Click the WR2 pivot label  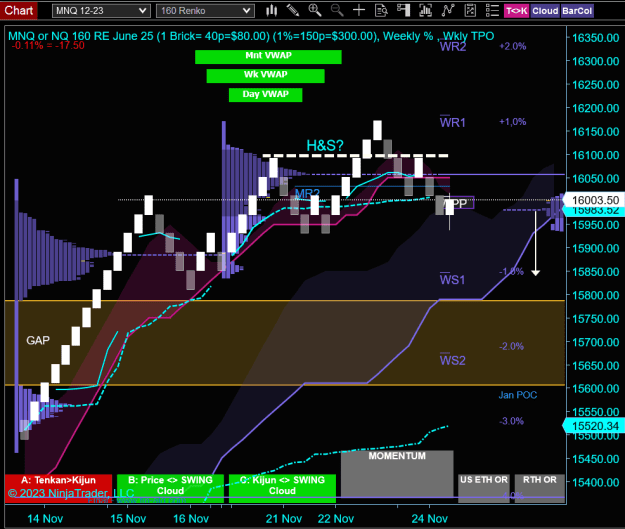[453, 47]
